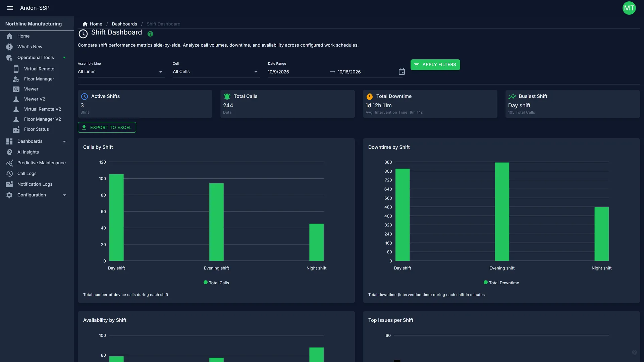Screen dimensions: 644x362
Task: Click the Floor Status factory icon
Action: tap(16, 129)
